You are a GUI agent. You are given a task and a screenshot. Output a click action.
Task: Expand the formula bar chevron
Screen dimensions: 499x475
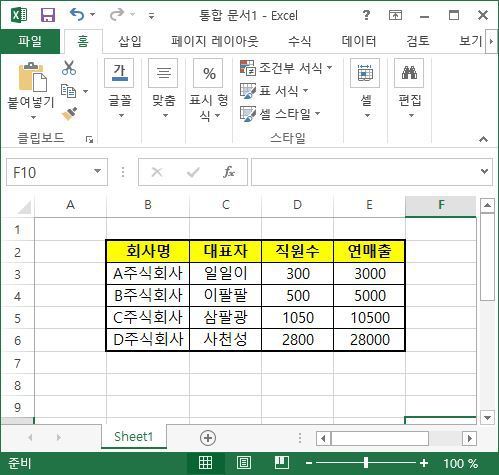click(484, 171)
